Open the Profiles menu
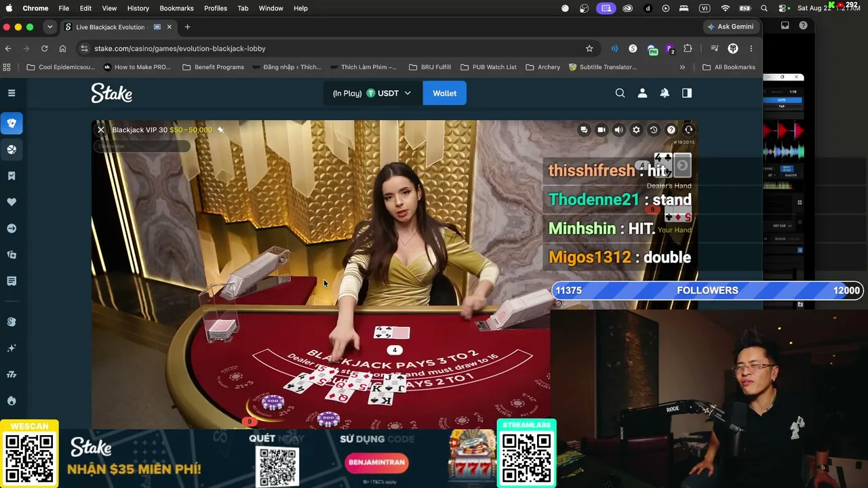The height and width of the screenshot is (488, 868). [216, 8]
